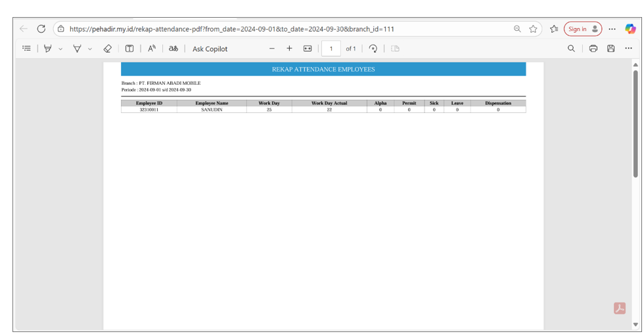
Task: Click the Employee ID column header
Action: (x=149, y=103)
